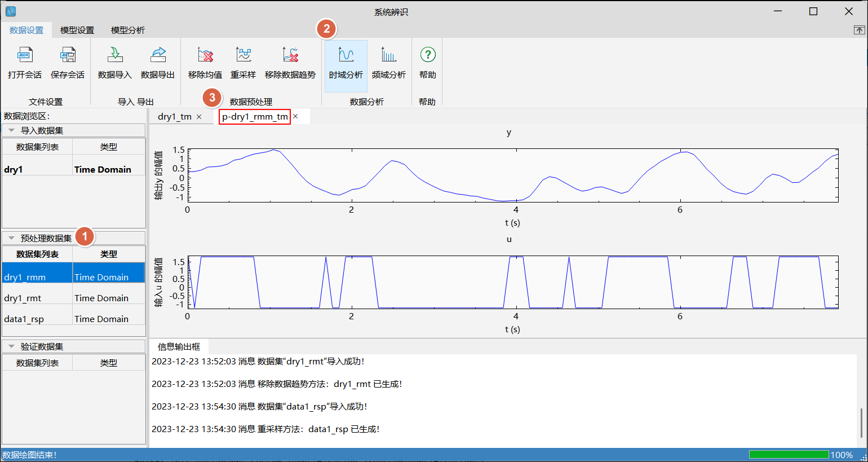The image size is (868, 462).
Task: Open Time Domain Analysis (时域分析)
Action: coord(346,55)
